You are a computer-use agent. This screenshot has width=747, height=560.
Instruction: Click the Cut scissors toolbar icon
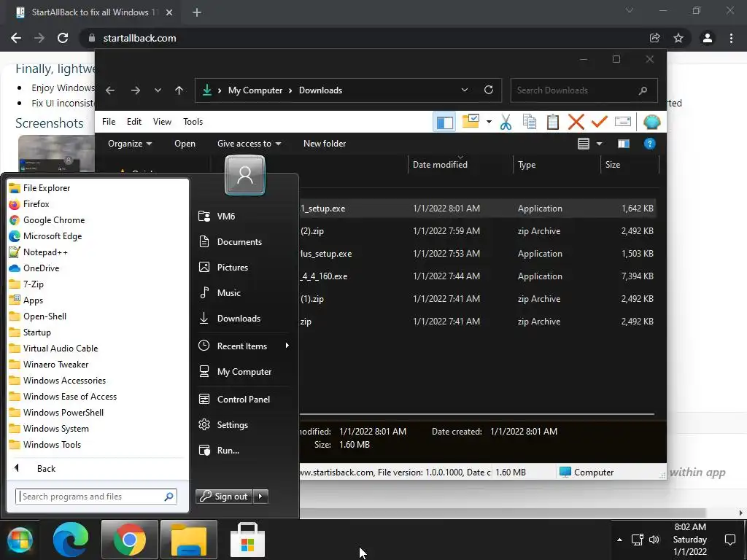coord(506,122)
